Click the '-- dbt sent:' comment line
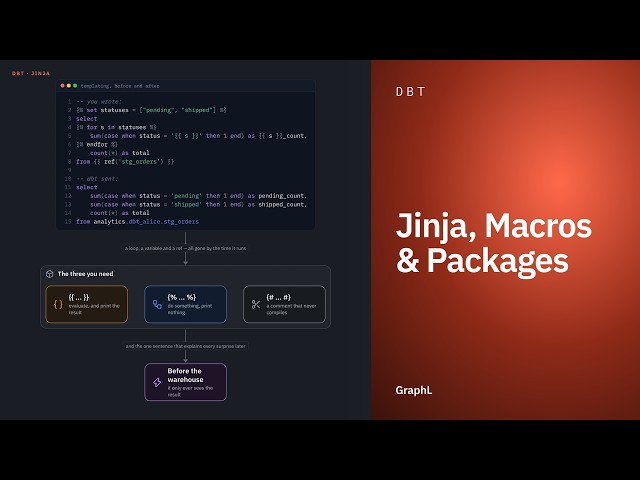Image resolution: width=640 pixels, height=480 pixels. coord(97,179)
